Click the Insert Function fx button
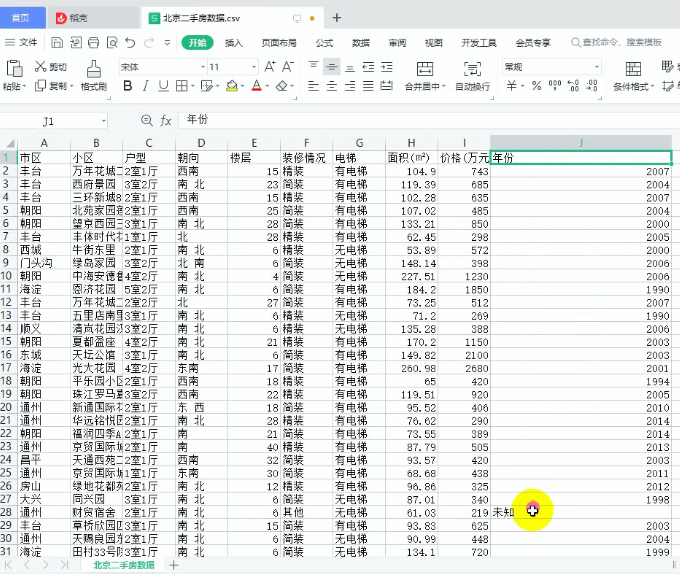 pos(166,121)
